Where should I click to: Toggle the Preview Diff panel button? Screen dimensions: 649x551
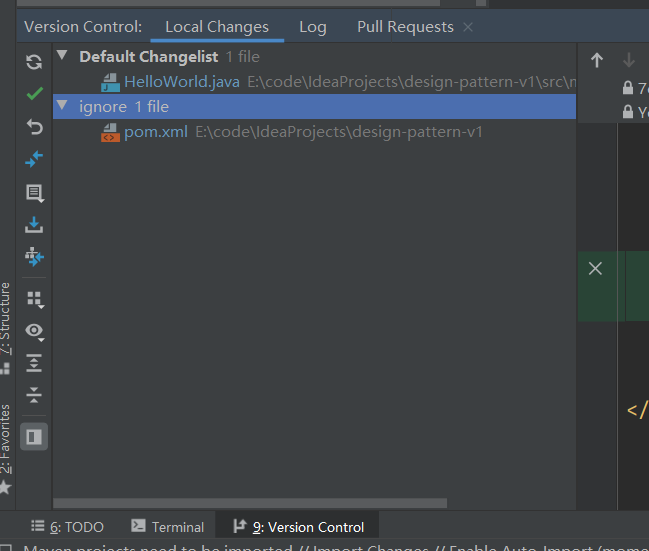[34, 436]
